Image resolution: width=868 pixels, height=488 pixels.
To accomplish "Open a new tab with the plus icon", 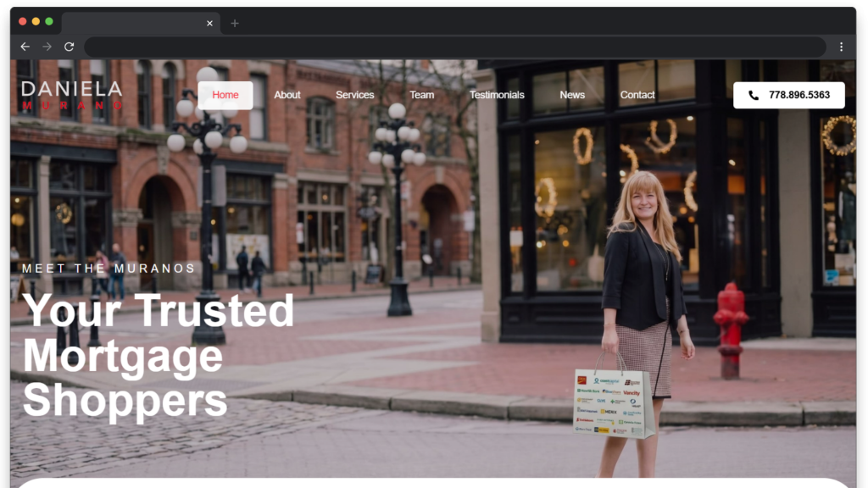I will pos(235,23).
